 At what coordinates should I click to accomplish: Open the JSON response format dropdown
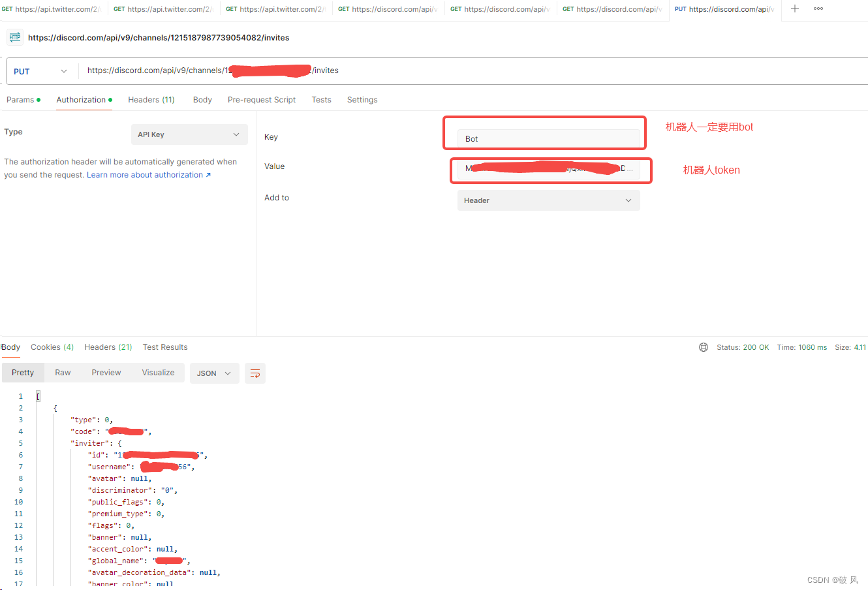pos(215,373)
